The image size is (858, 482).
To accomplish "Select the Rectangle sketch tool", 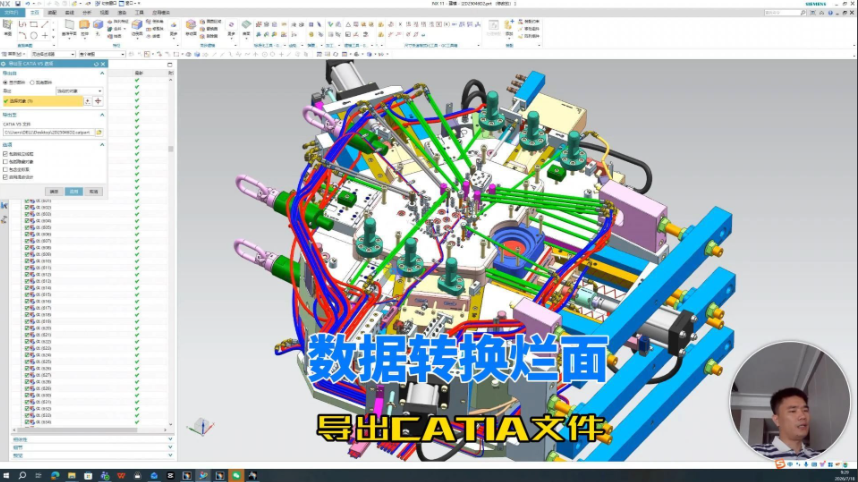I will (34, 24).
